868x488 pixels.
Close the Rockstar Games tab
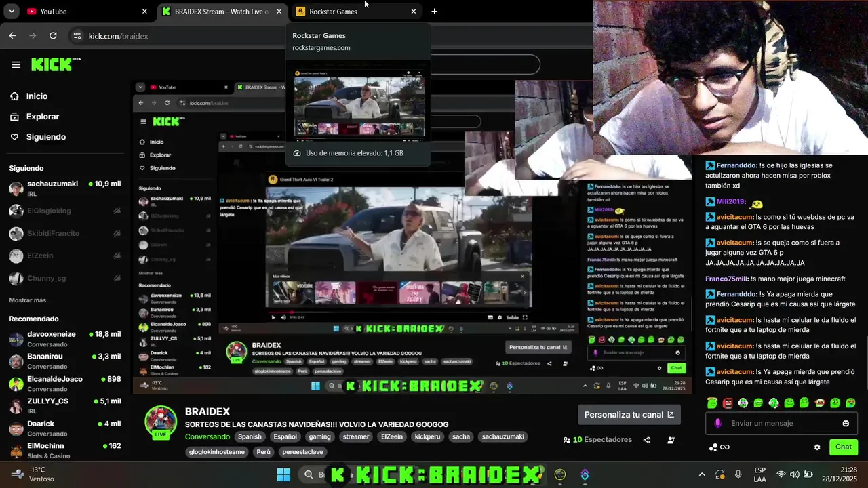pos(414,12)
